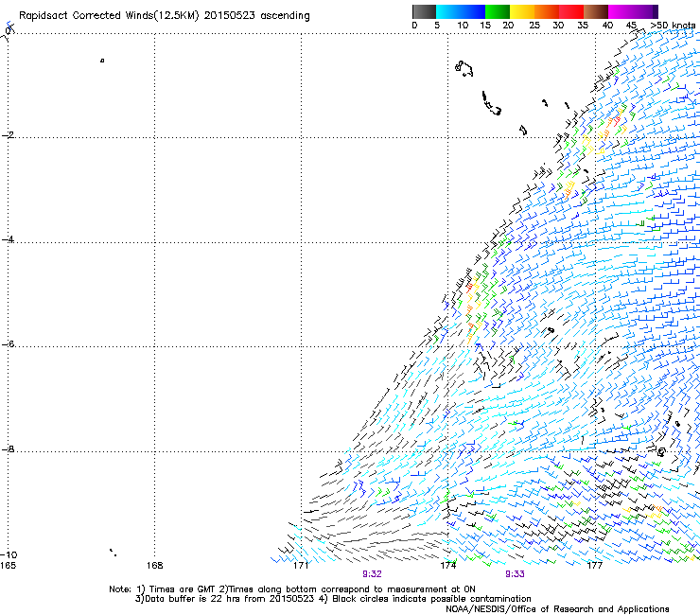This screenshot has width=700, height=615.
Task: Click the purple '9:33' time stamp
Action: tap(515, 574)
